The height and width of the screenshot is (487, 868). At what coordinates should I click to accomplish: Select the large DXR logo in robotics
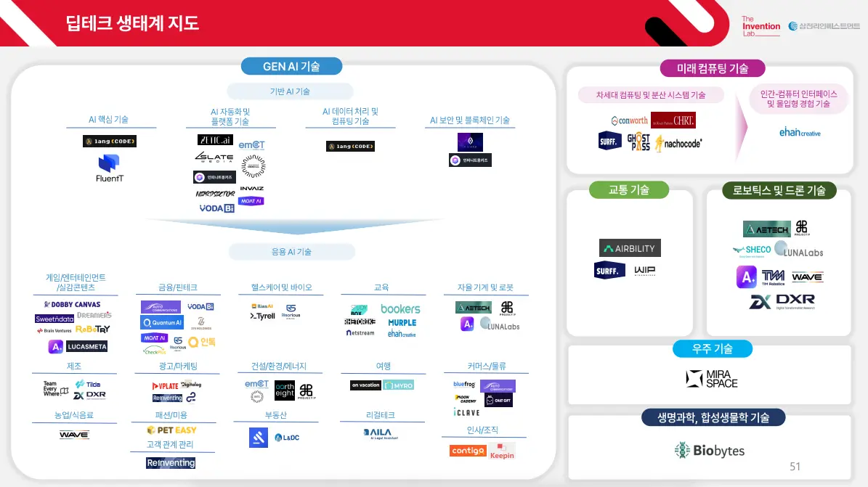pos(782,301)
